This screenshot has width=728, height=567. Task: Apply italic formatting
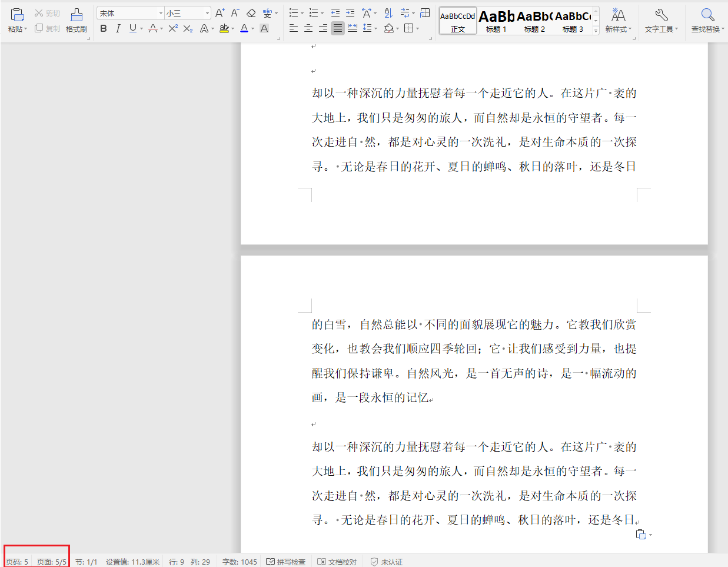[x=118, y=28]
